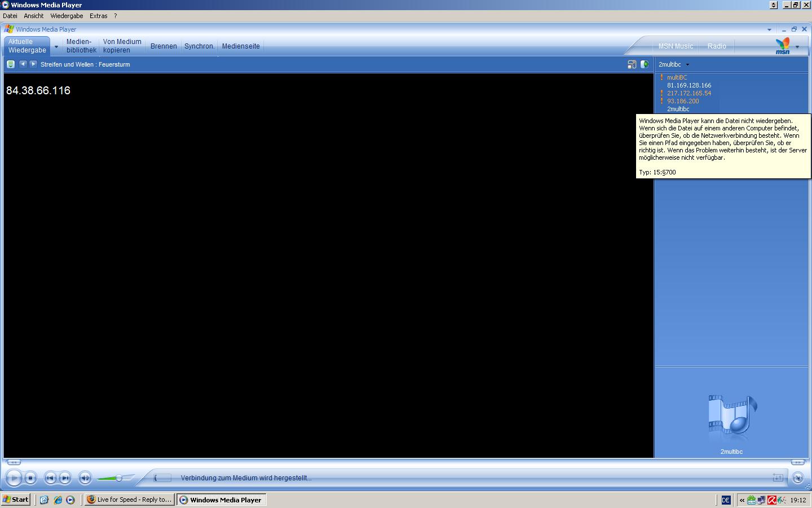Click the seek bar position indicator
The image size is (812, 508).
click(162, 478)
